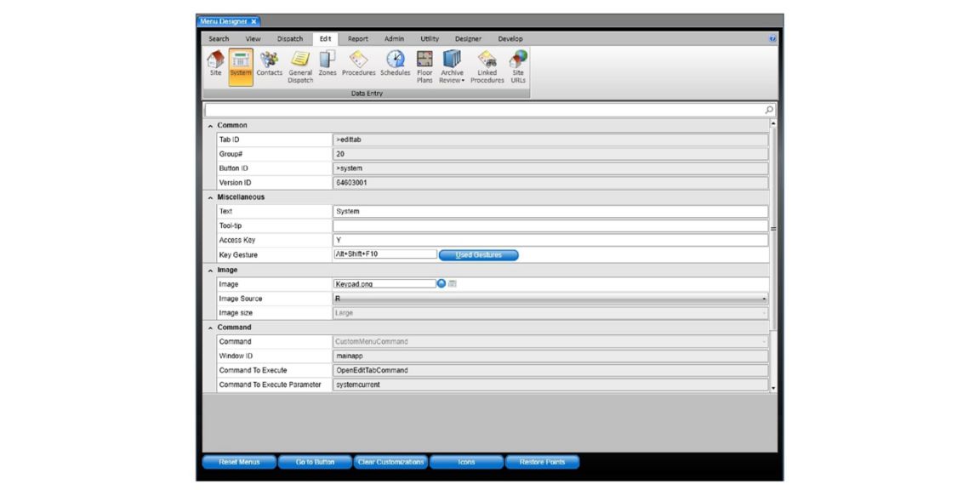Open the Site URLs icon
This screenshot has width=980, height=490.
(x=518, y=65)
